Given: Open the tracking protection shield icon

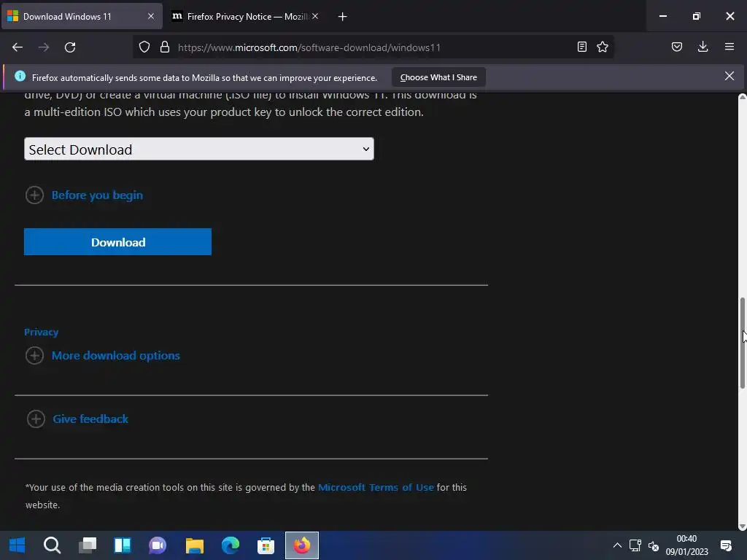Looking at the screenshot, I should click(x=144, y=47).
